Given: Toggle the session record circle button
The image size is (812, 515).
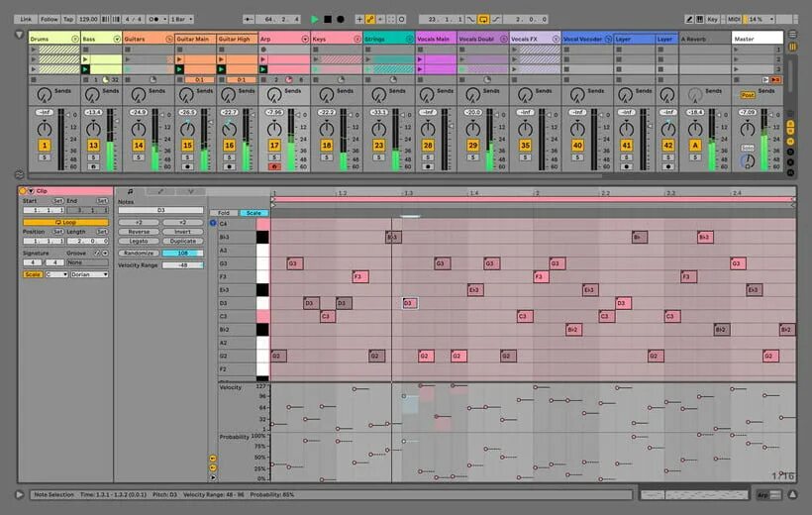Looking at the screenshot, I should [x=401, y=19].
